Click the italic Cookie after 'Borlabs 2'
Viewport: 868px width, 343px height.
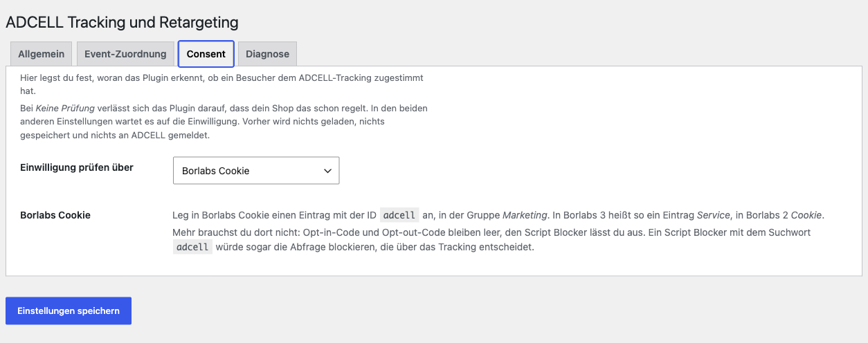click(x=806, y=215)
